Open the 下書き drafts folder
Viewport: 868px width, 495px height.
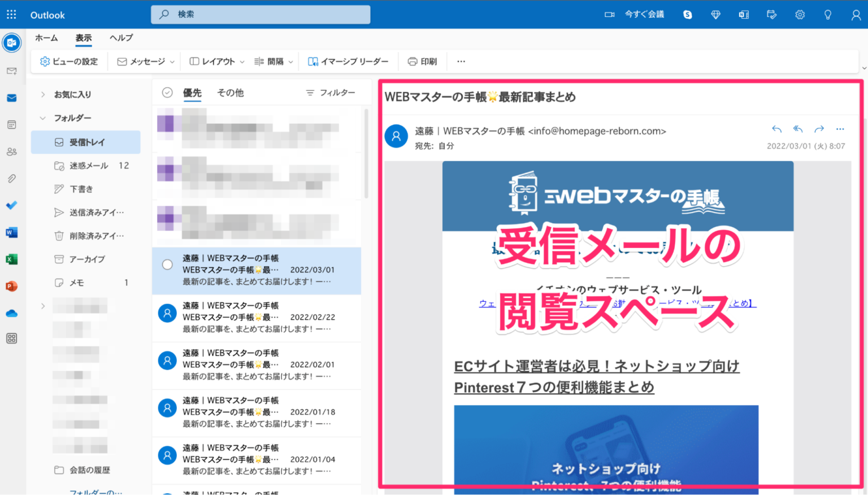click(86, 189)
